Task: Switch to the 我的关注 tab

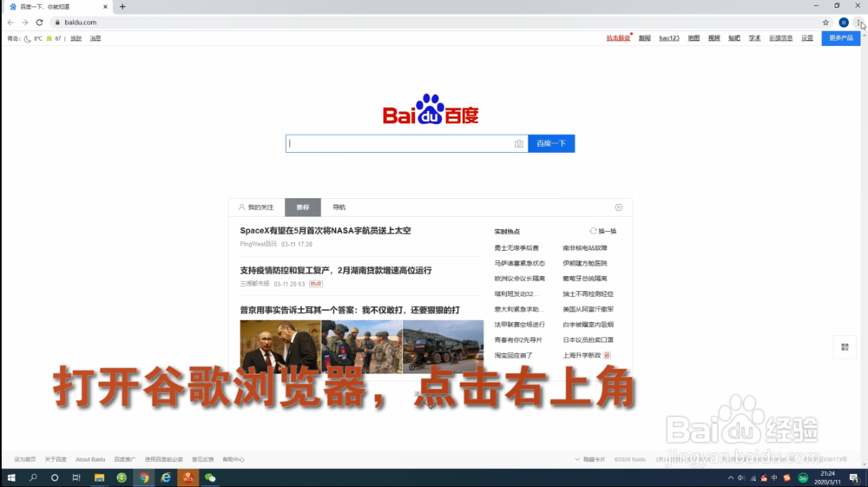Action: 256,207
